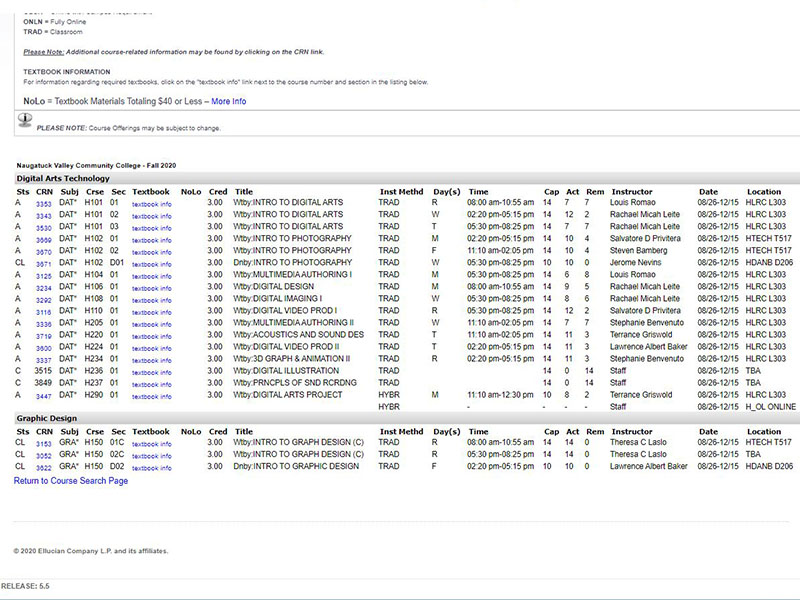Open textbook info for DAT H234
Screen dimensions: 800x600
point(152,360)
